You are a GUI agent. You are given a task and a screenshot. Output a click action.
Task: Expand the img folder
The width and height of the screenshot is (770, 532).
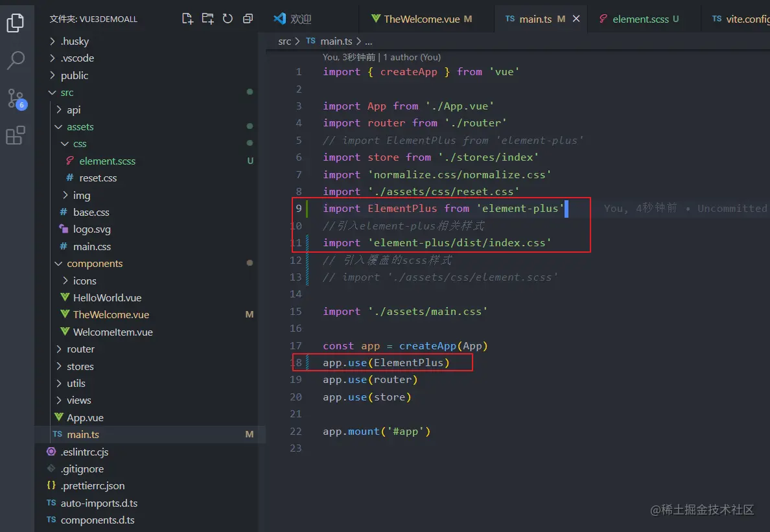pyautogui.click(x=65, y=195)
